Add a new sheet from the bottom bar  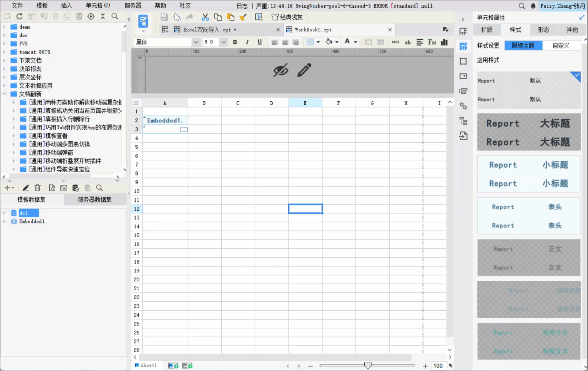click(x=173, y=365)
